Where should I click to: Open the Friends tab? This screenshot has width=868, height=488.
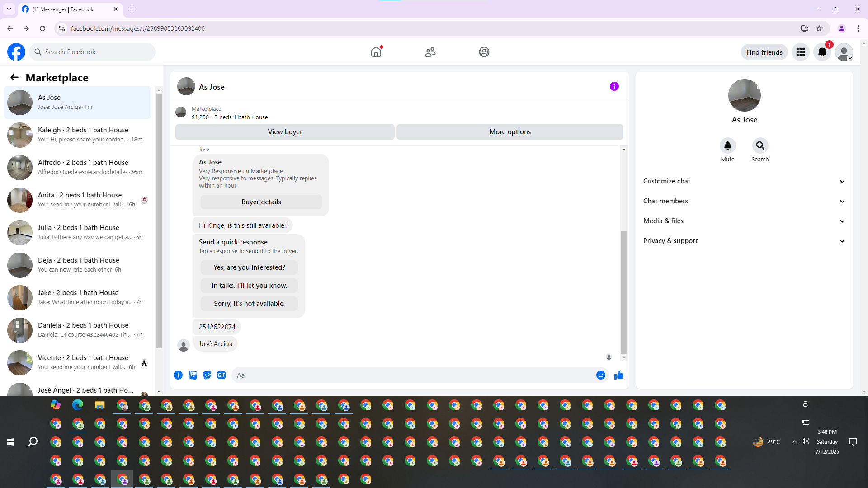point(430,52)
